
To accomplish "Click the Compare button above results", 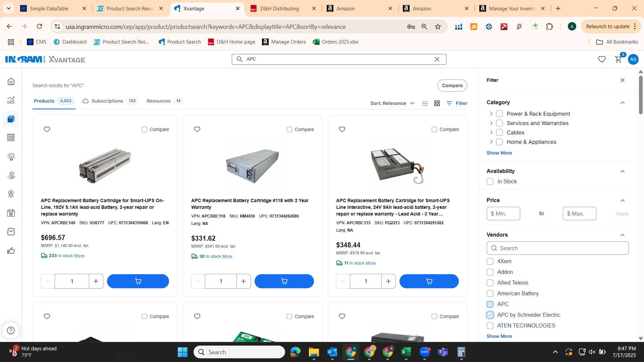I will [452, 85].
